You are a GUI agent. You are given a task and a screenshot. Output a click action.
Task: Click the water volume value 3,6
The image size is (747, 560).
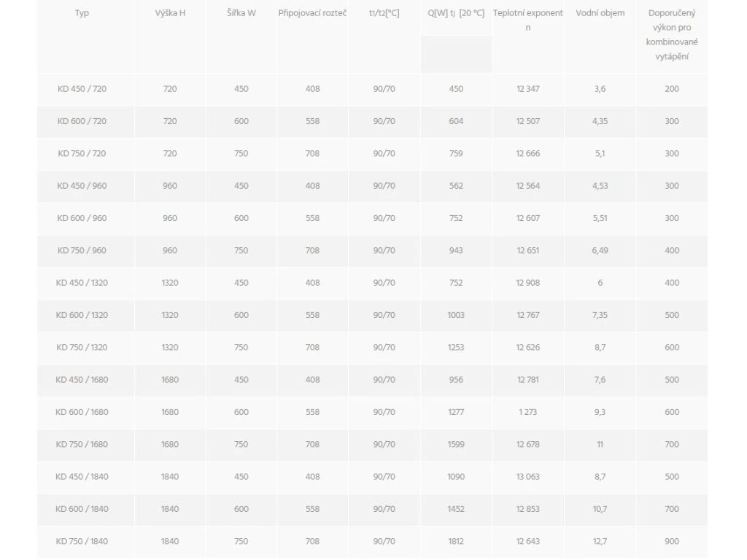tap(600, 89)
